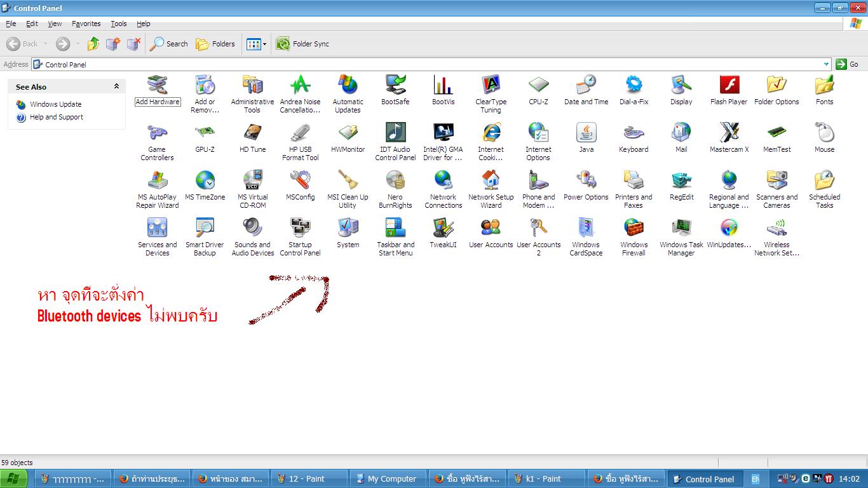
Task: Click the Windows Update link
Action: click(x=55, y=104)
